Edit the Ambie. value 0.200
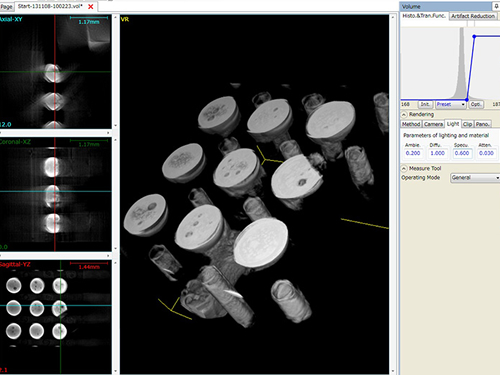500x375 pixels. (x=413, y=153)
